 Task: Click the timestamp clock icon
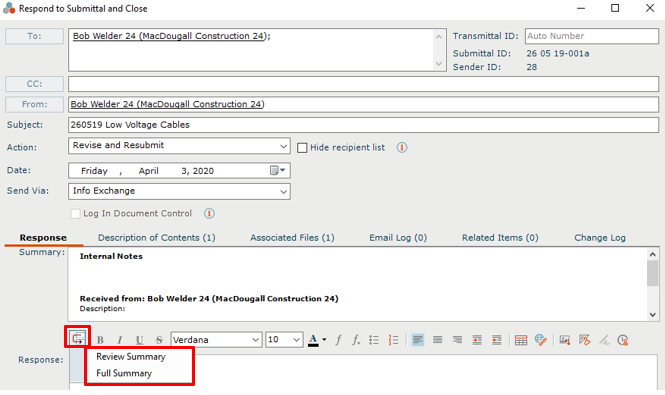click(x=623, y=340)
